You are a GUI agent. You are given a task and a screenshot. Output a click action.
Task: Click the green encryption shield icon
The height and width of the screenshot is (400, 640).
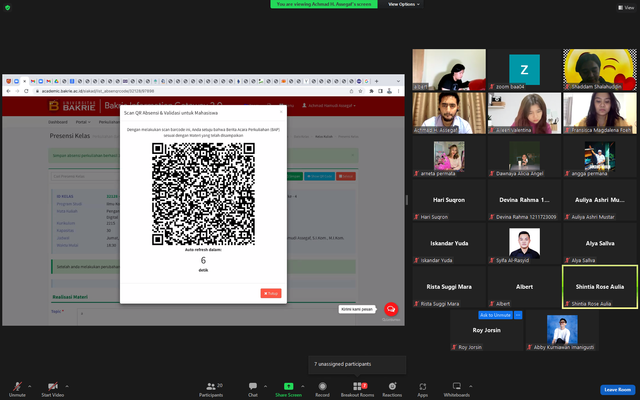[x=7, y=7]
